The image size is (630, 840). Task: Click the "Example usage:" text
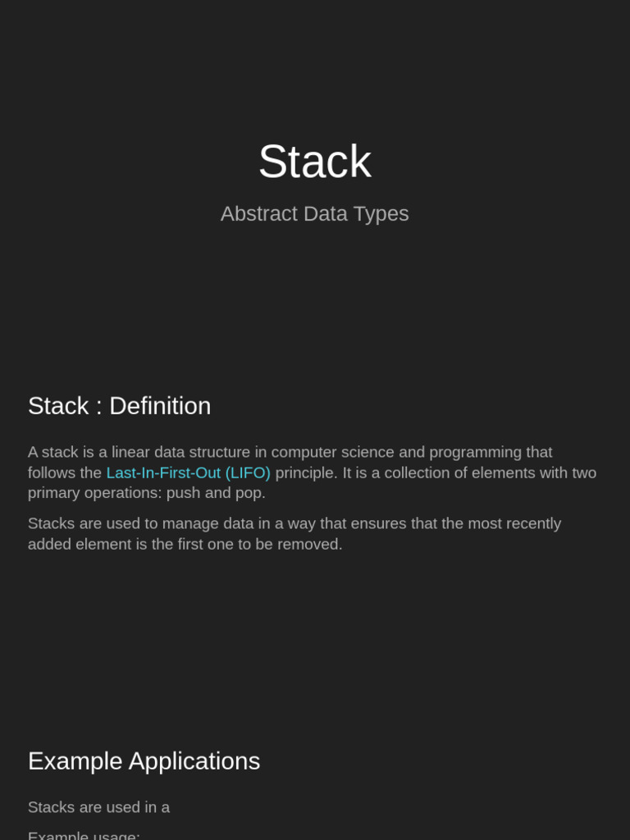[84, 835]
